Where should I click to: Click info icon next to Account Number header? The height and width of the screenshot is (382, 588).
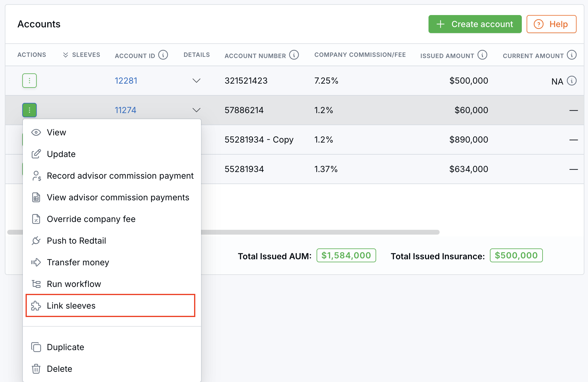tap(294, 55)
